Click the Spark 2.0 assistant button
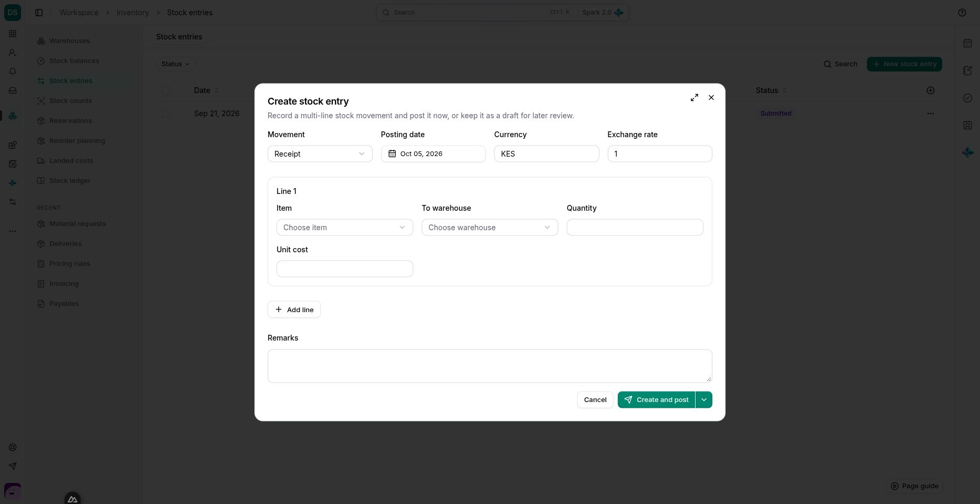The image size is (980, 504). (603, 13)
